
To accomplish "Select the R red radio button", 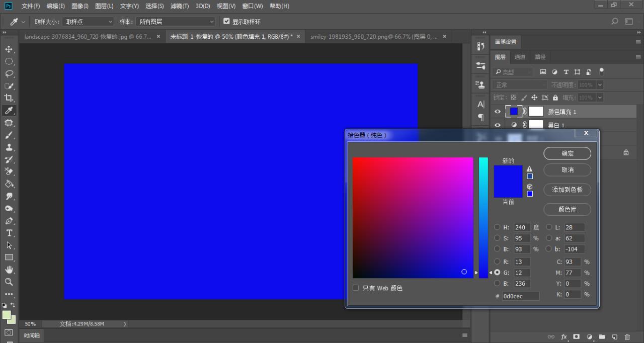I will (497, 262).
